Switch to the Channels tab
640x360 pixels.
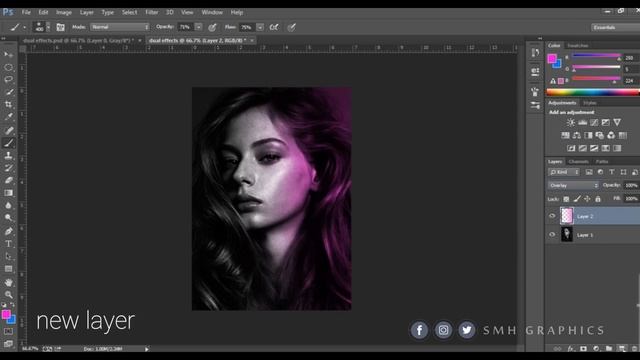[x=578, y=162]
